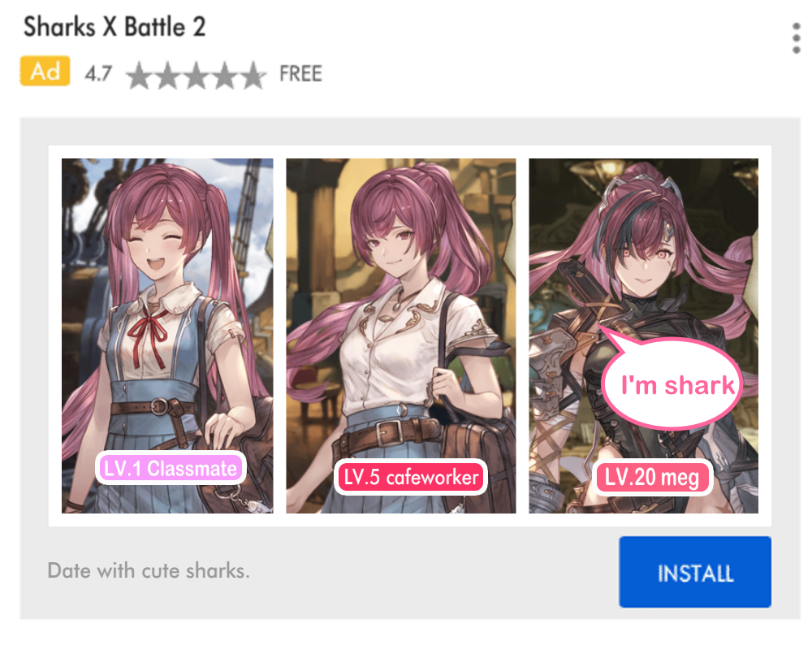
Task: Click the blue INSTALL button
Action: [x=695, y=572]
